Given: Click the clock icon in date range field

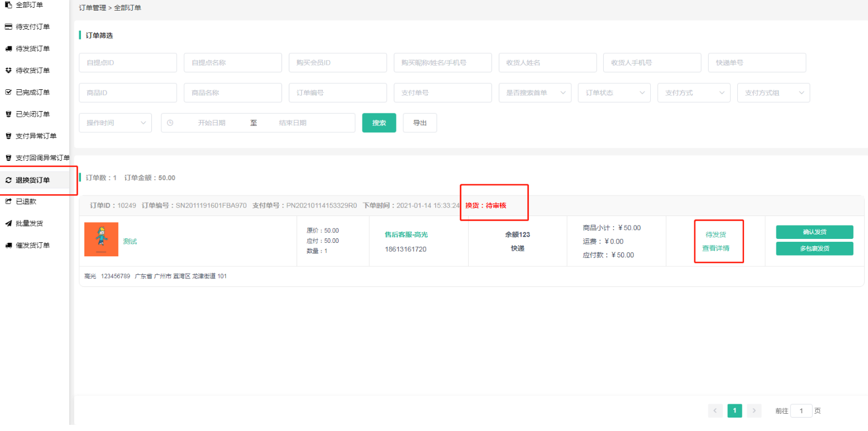Looking at the screenshot, I should 170,123.
